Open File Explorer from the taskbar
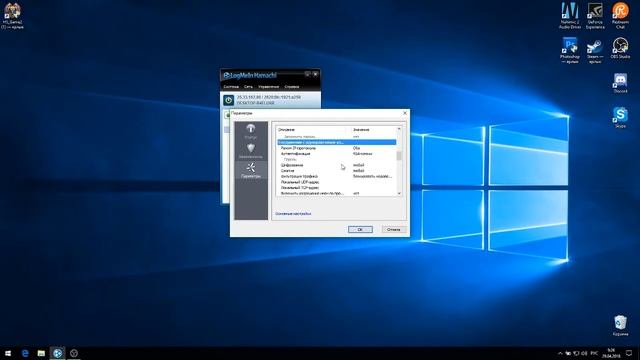The image size is (640, 360). pos(41,353)
